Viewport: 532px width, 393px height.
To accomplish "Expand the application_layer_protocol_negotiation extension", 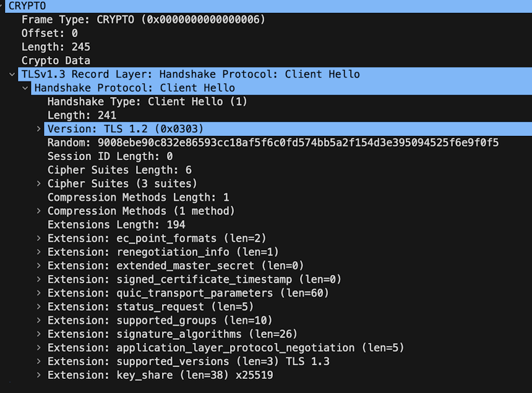I will (38, 348).
